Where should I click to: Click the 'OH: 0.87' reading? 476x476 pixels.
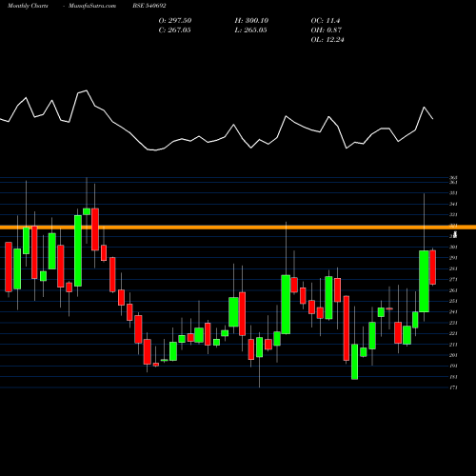click(327, 30)
